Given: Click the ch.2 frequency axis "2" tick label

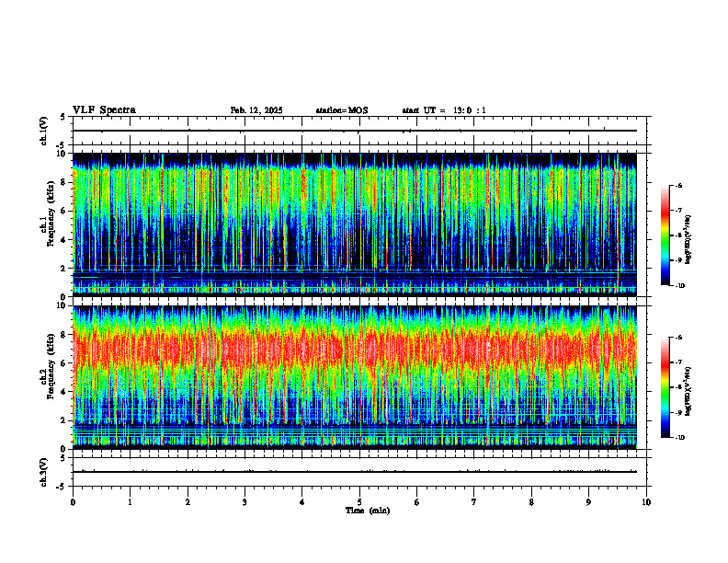Looking at the screenshot, I should [x=64, y=420].
